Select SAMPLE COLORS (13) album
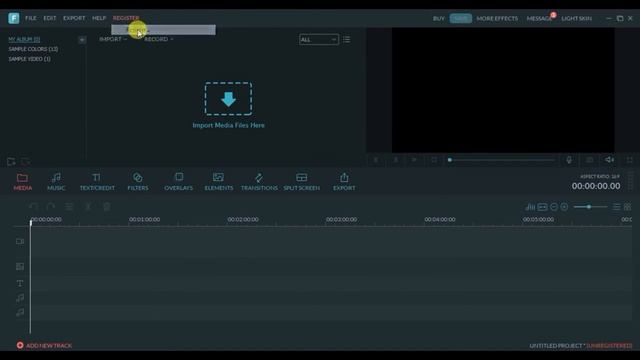This screenshot has height=360, width=640. click(x=33, y=49)
